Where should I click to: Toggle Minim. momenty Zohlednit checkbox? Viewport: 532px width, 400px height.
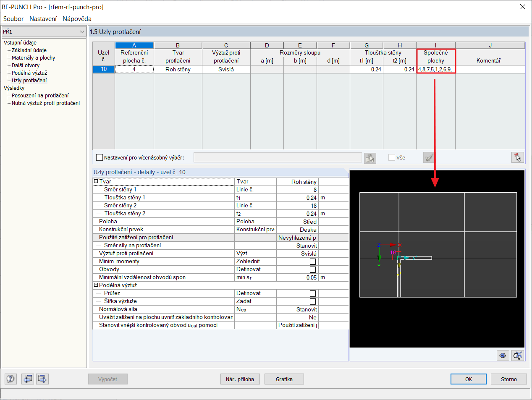313,261
